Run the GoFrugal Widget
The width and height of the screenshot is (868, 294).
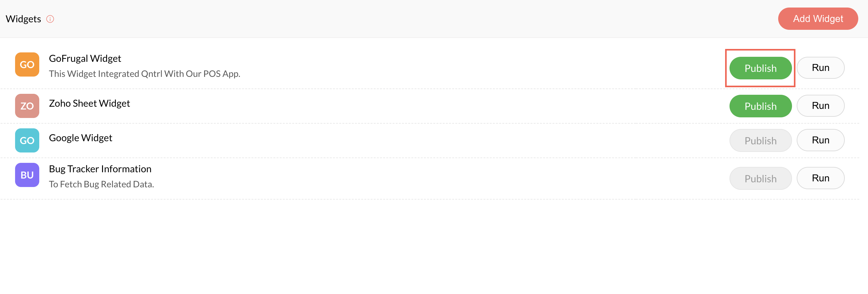(x=820, y=68)
